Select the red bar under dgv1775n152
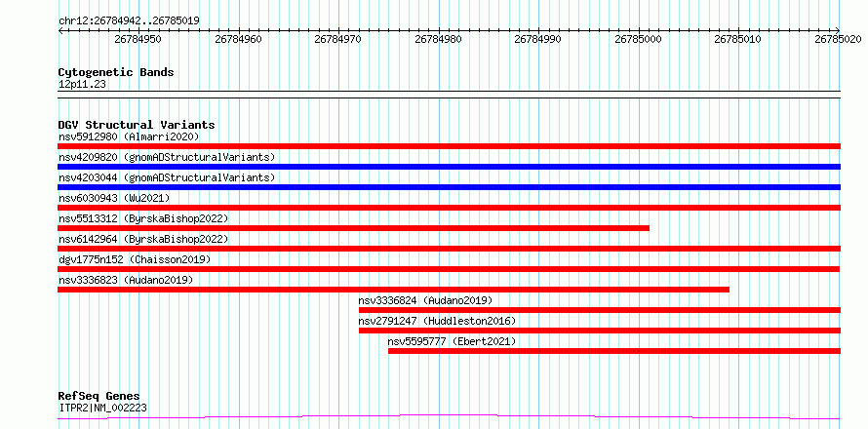 tap(449, 269)
